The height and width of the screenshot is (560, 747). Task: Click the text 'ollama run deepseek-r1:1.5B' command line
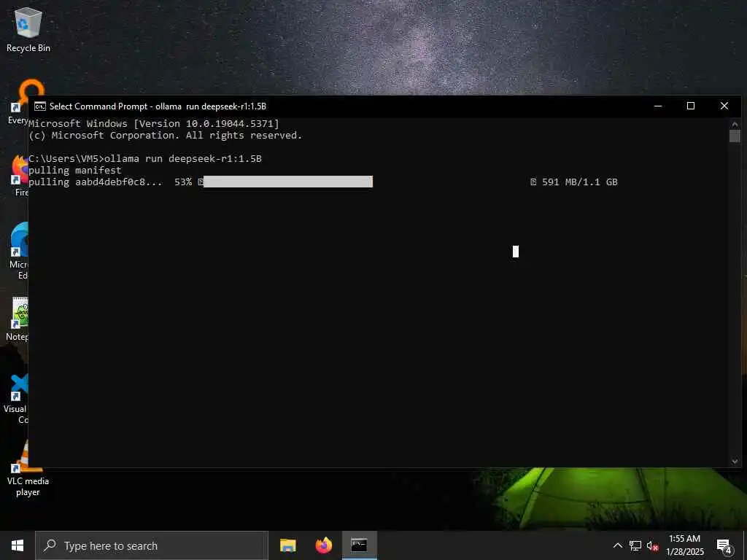click(183, 158)
